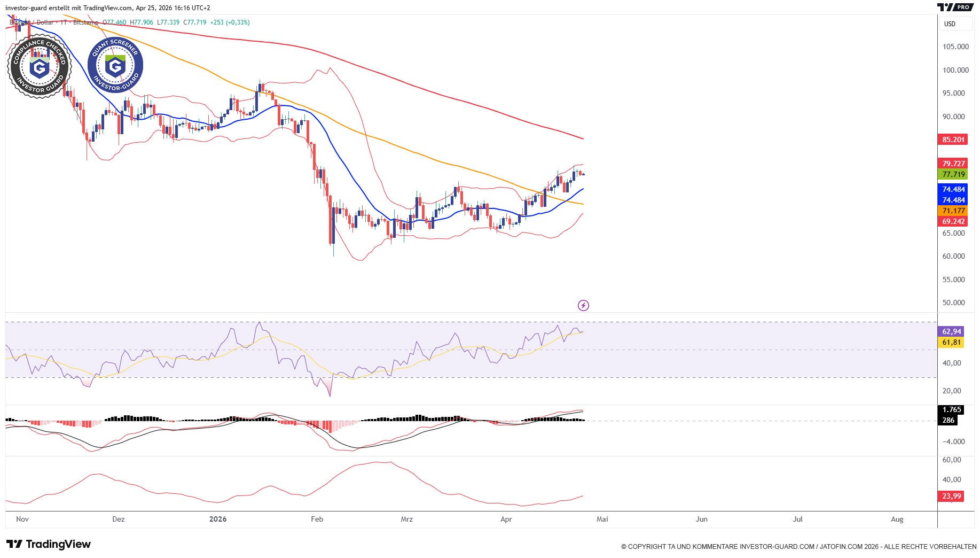Click the lower band label 69.242
This screenshot has height=558, width=980.
pos(953,222)
